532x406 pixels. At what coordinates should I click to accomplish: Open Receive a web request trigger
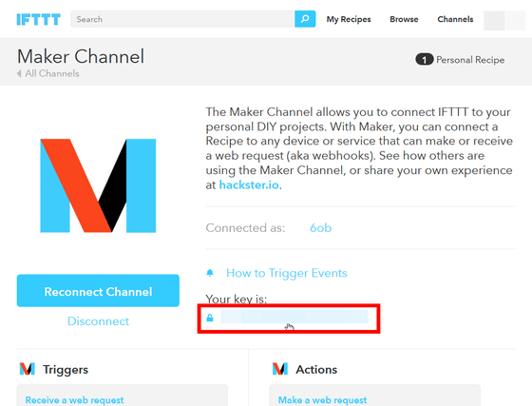pyautogui.click(x=74, y=400)
